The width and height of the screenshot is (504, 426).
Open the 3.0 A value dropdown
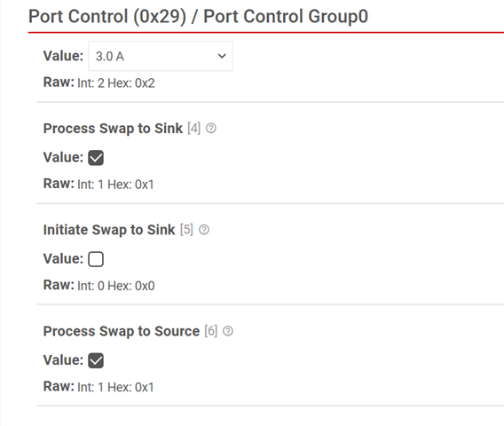(x=161, y=56)
